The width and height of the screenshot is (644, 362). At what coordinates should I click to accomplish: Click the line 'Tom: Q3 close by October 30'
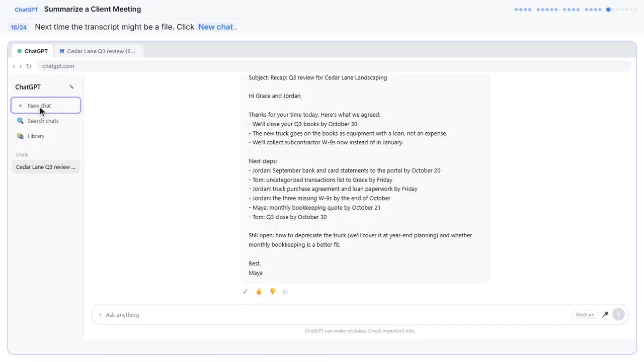[x=287, y=217]
